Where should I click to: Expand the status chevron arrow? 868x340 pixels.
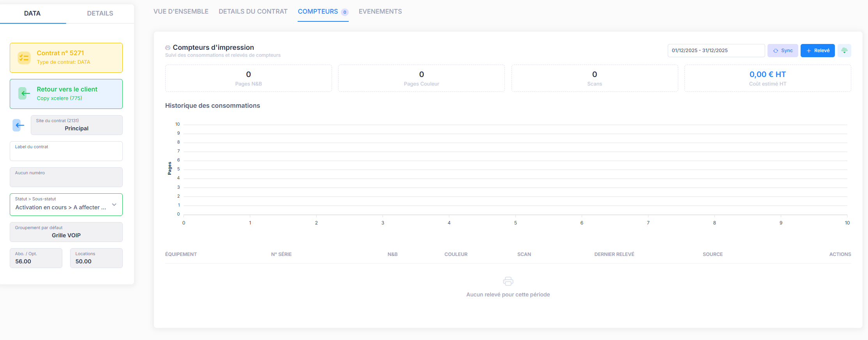tap(114, 205)
